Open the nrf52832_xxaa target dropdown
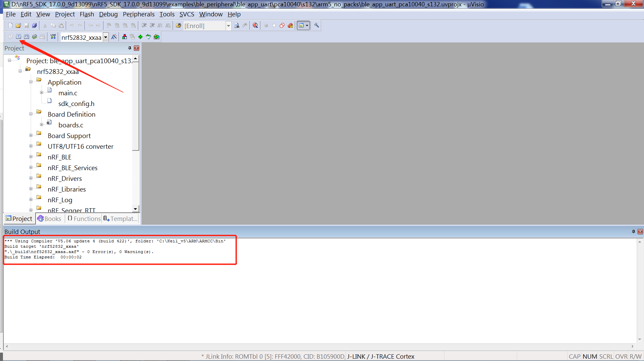The width and height of the screenshot is (644, 361). pyautogui.click(x=105, y=37)
